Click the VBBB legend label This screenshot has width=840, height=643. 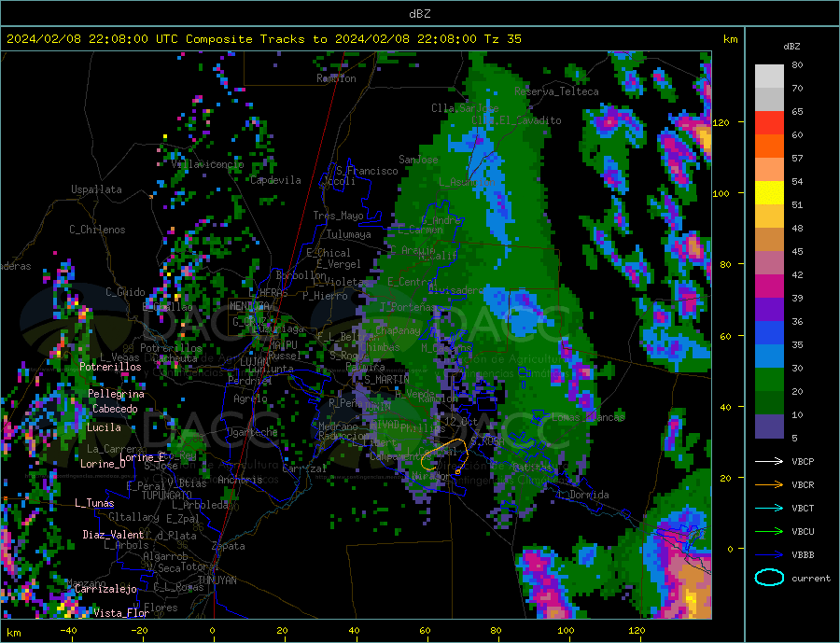[803, 555]
